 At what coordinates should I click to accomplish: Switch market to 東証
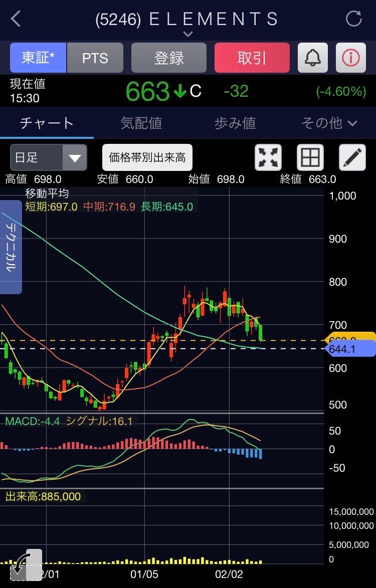coord(38,58)
